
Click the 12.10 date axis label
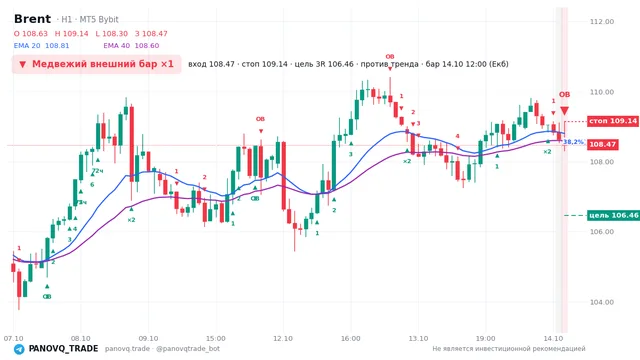coord(283,338)
